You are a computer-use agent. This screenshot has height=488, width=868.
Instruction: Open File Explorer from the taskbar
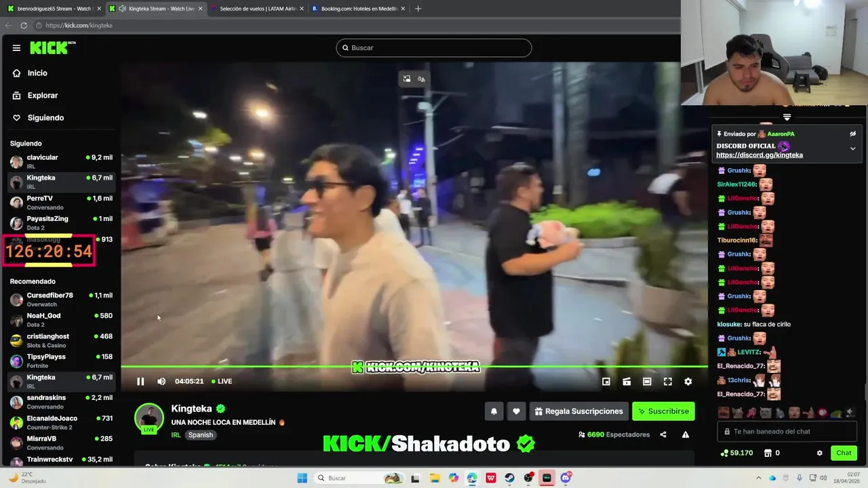(435, 478)
